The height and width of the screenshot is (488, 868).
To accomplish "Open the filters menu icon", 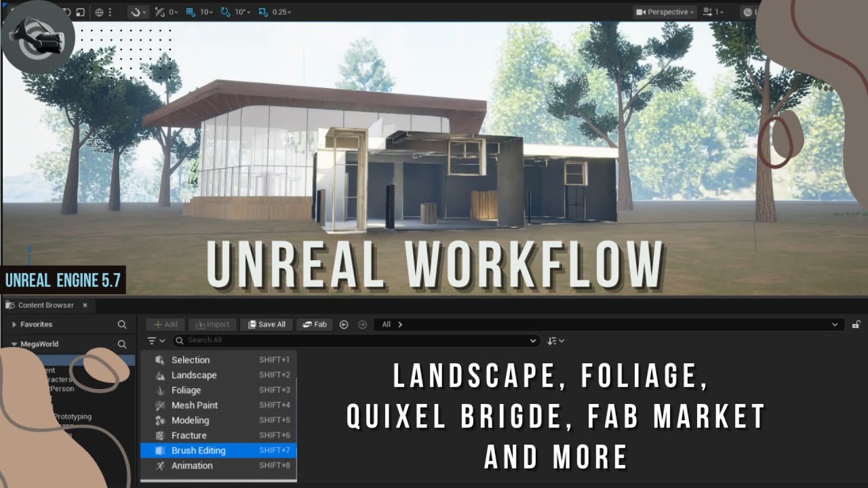I will click(x=157, y=341).
